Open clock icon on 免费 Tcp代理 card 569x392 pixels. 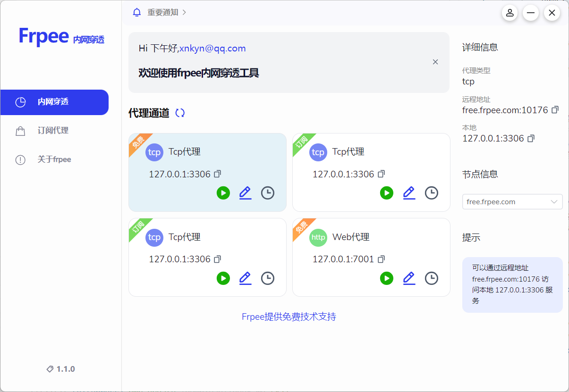tap(268, 192)
